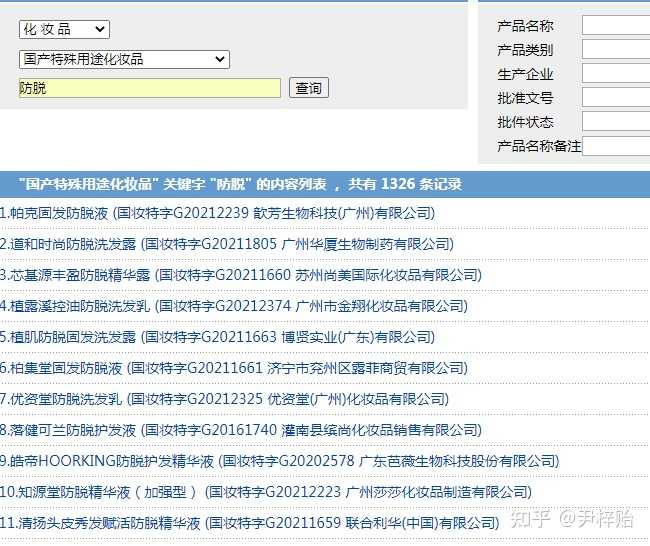Open result 5 植肌防脱固发洗发露

(x=218, y=337)
